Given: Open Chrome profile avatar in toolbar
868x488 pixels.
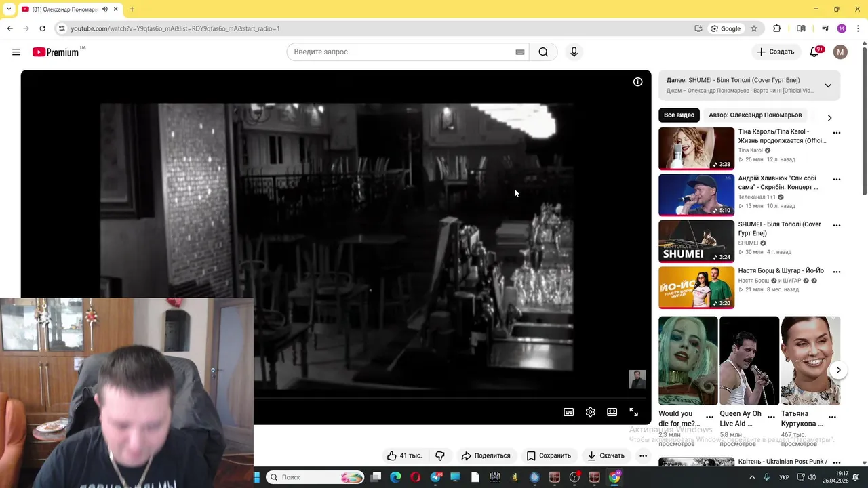Looking at the screenshot, I should pyautogui.click(x=842, y=28).
